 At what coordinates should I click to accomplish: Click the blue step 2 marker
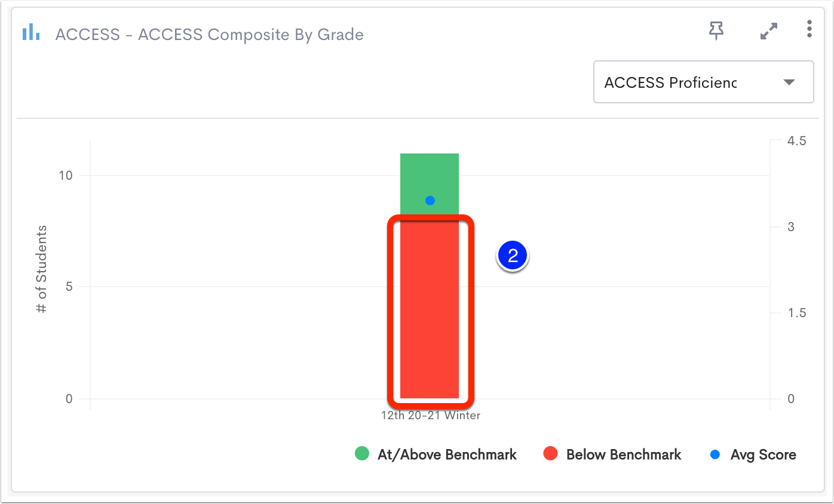513,256
